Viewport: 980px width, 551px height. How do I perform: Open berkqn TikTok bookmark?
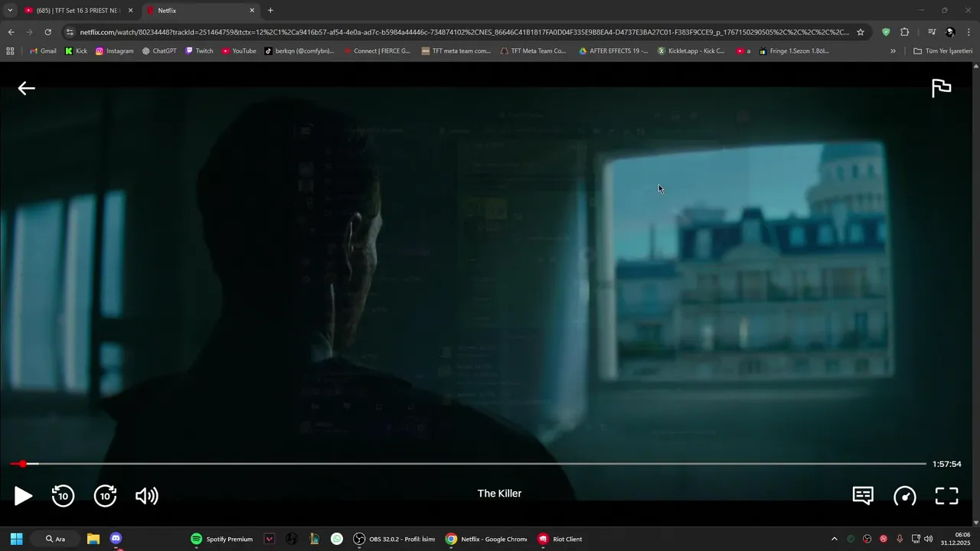(x=299, y=51)
